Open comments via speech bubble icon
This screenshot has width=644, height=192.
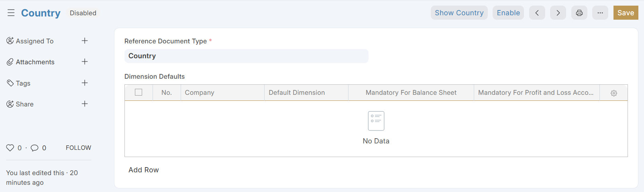pyautogui.click(x=35, y=148)
